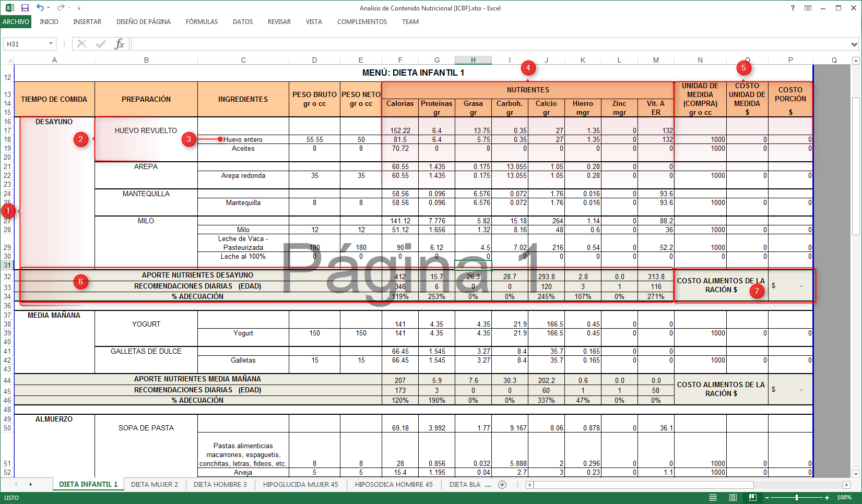Click the 'Arepa redonda' ingredient cell

[x=243, y=175]
